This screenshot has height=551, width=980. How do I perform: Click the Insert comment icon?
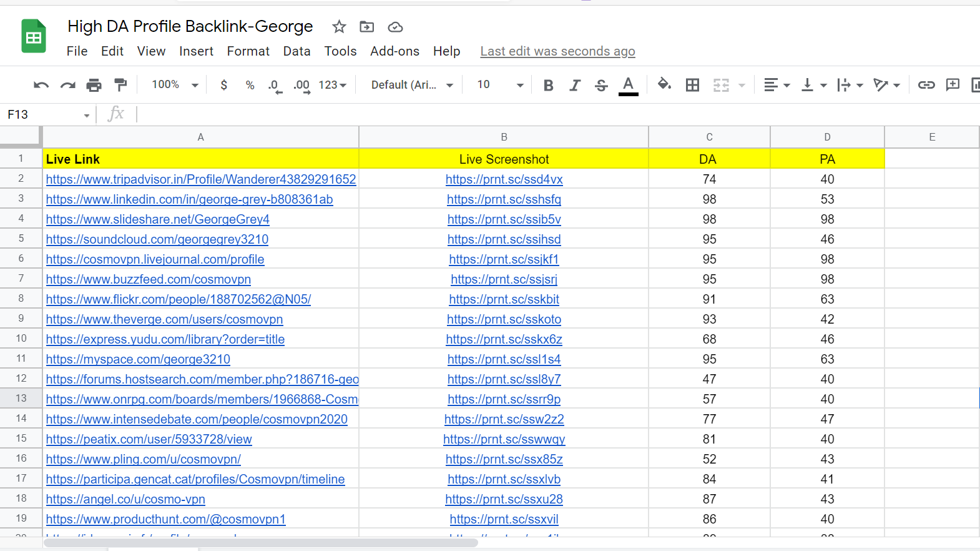point(953,85)
